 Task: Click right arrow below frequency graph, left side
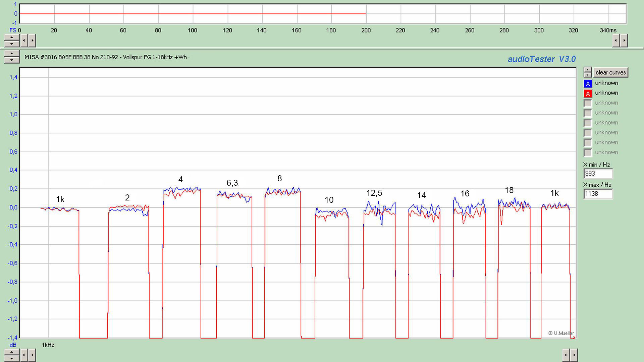[32, 355]
